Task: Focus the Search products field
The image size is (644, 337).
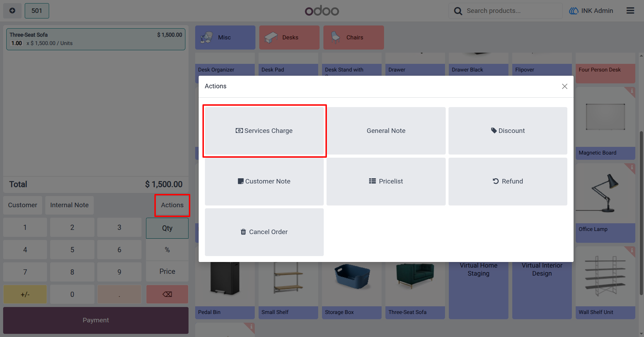Action: pyautogui.click(x=506, y=11)
